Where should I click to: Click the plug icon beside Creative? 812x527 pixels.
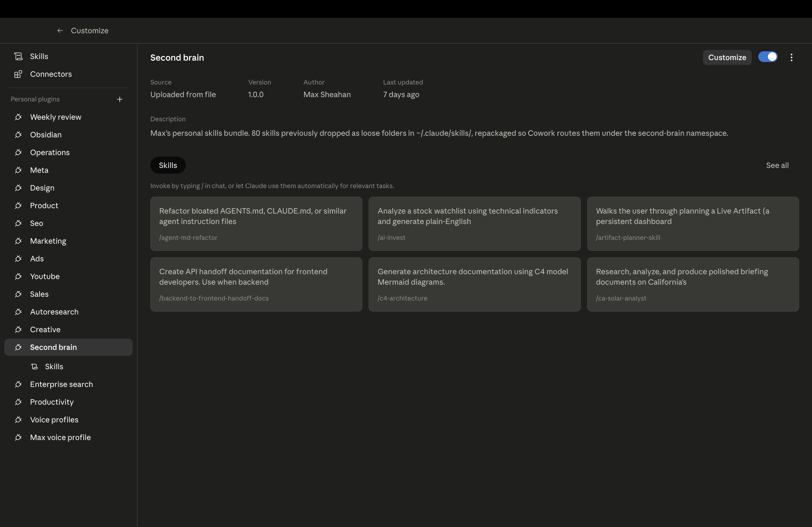[19, 330]
